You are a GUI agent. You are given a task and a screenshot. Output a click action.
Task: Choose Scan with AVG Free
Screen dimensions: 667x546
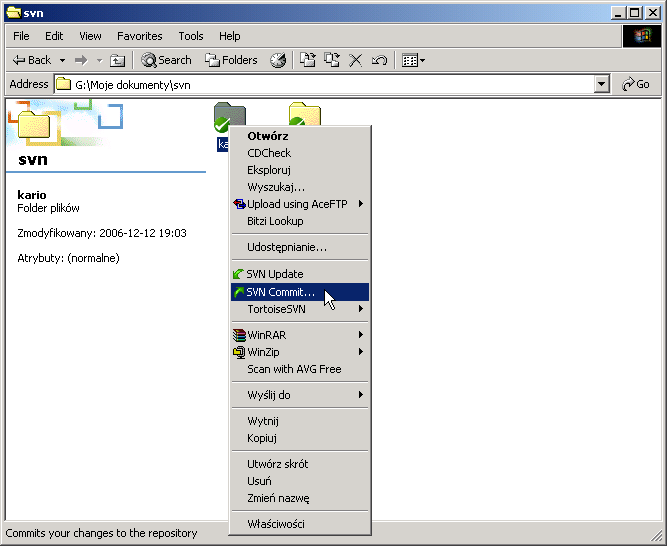coord(300,369)
